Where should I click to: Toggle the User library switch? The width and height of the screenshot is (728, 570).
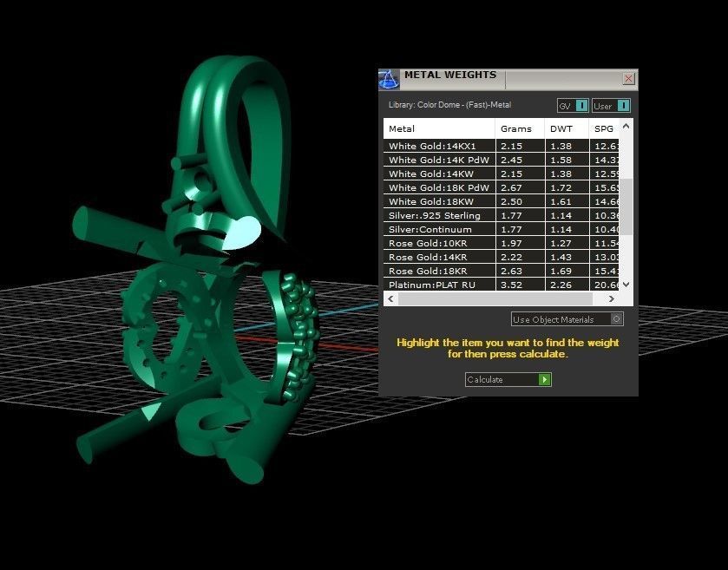pyautogui.click(x=611, y=106)
